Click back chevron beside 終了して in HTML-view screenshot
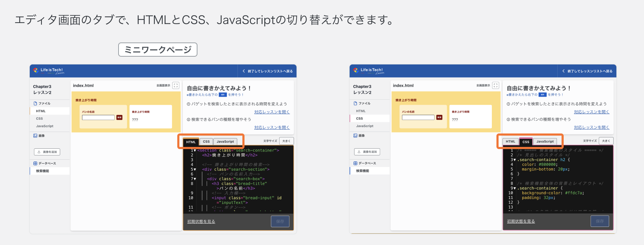644x245 pixels. click(244, 71)
